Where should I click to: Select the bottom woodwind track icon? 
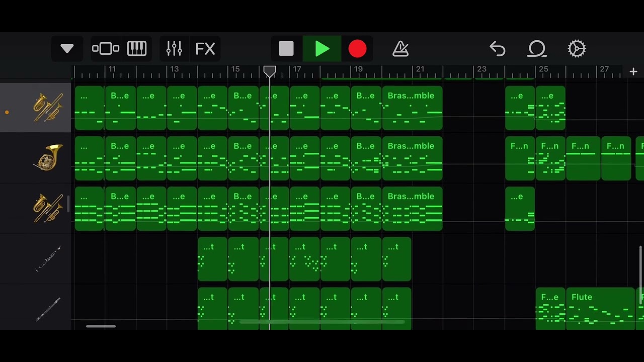pos(48,309)
